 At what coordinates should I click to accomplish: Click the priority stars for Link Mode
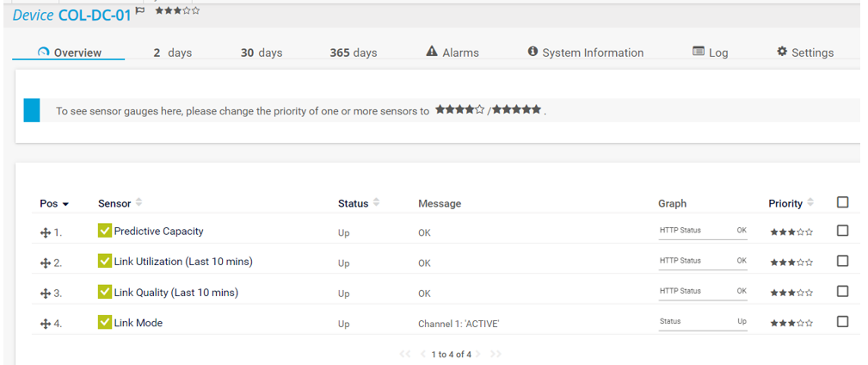pyautogui.click(x=791, y=324)
